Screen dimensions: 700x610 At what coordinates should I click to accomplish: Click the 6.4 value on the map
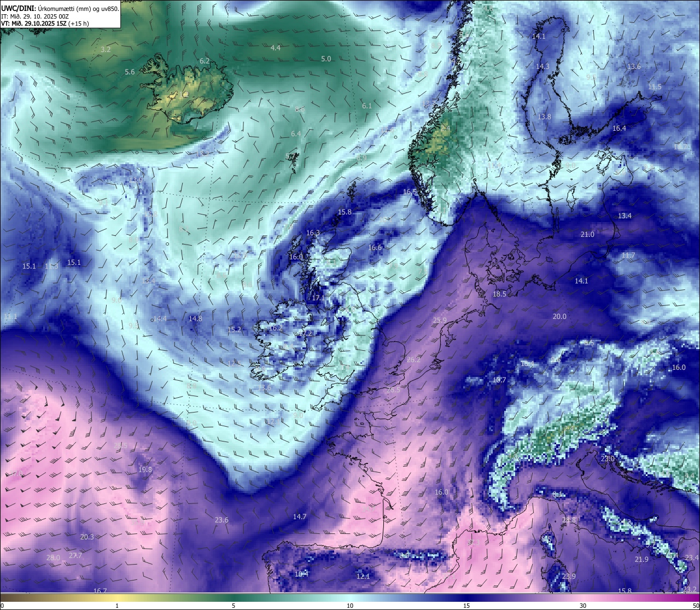coord(296,134)
